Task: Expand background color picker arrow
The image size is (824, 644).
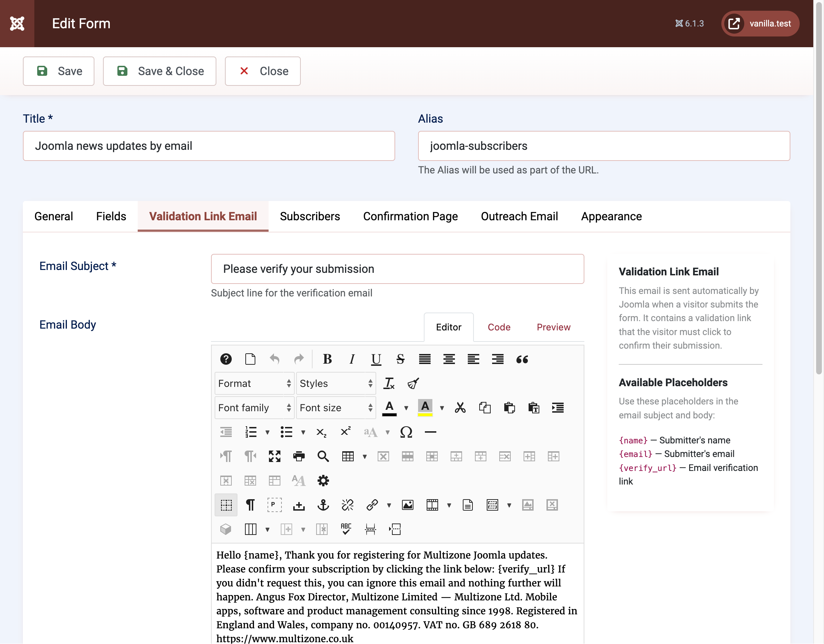Action: [442, 408]
